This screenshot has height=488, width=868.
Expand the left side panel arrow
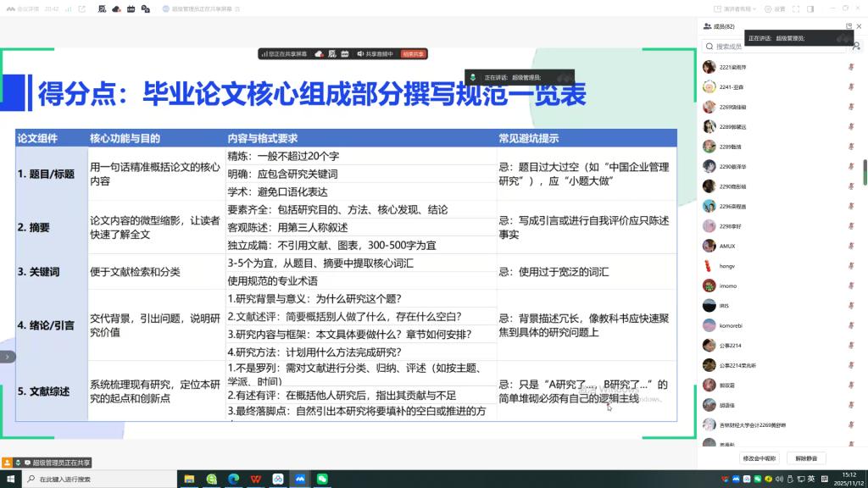click(7, 357)
